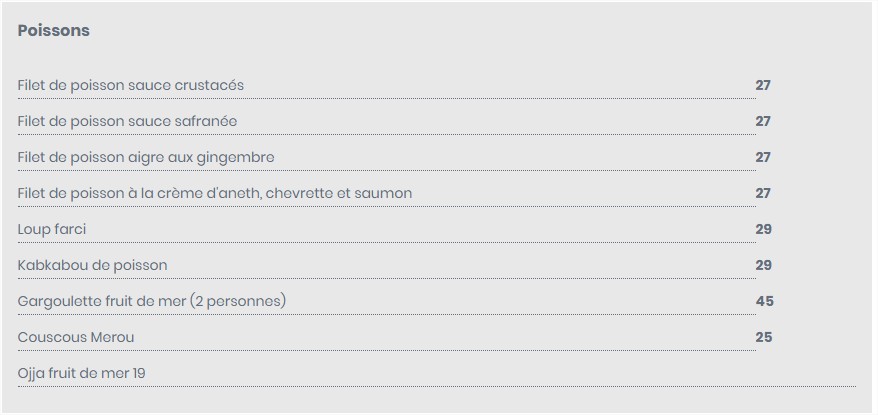Screen dimensions: 878x415
Task: Select the crème d'aneth, chevrette et saumon filet
Action: coord(215,193)
